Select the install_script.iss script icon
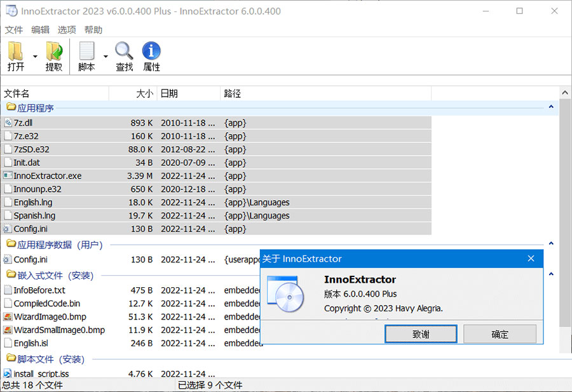The height and width of the screenshot is (392, 572). 9,374
